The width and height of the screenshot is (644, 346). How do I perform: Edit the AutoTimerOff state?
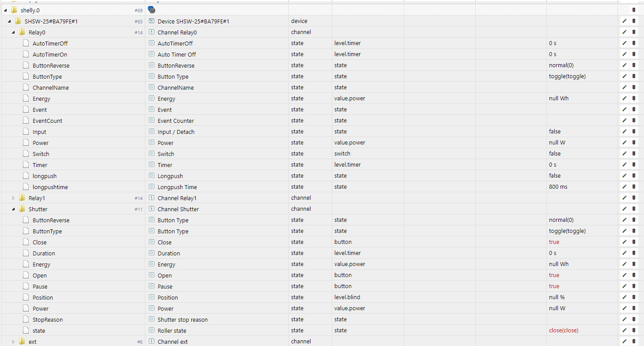[625, 43]
